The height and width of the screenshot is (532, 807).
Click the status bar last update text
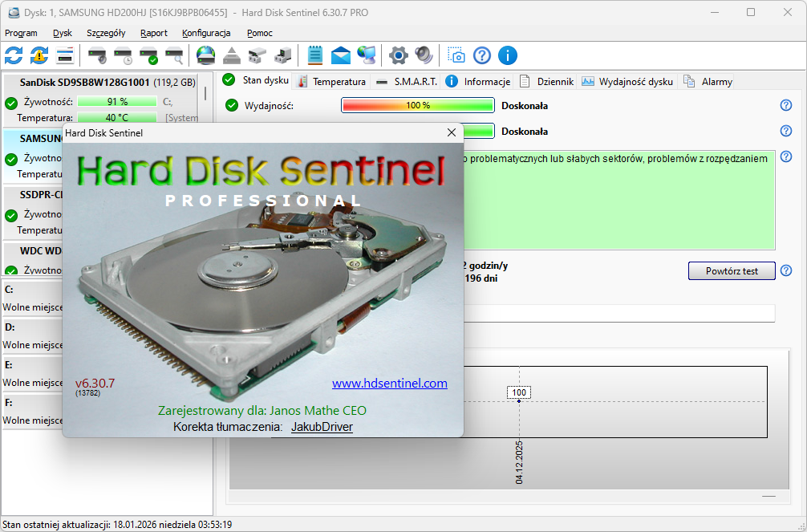[x=117, y=525]
